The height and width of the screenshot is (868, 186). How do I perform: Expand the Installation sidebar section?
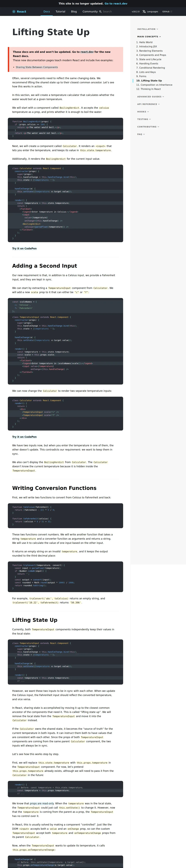click(x=147, y=29)
